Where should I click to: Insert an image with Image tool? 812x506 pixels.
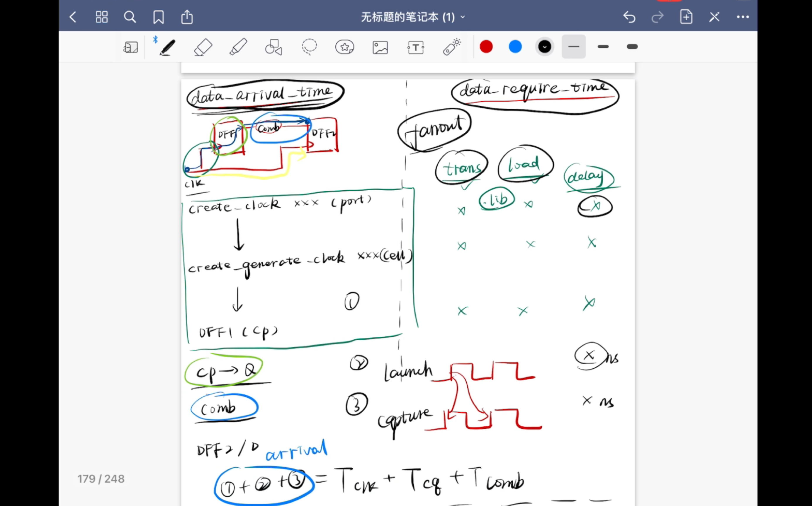click(x=380, y=47)
